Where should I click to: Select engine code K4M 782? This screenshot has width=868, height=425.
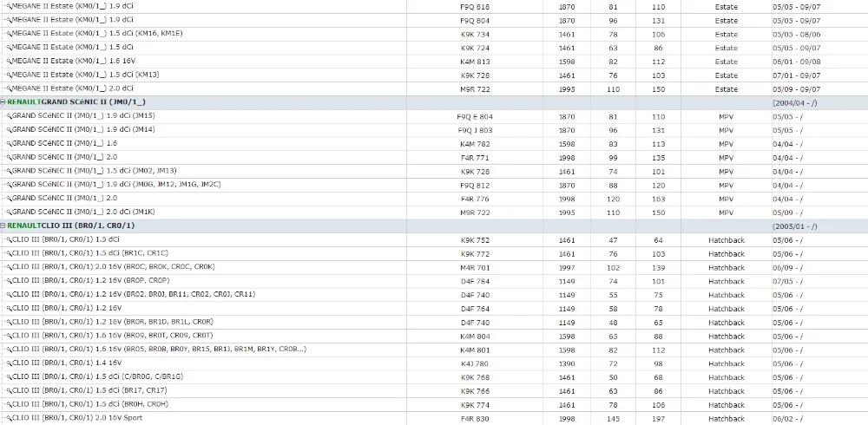475,145
